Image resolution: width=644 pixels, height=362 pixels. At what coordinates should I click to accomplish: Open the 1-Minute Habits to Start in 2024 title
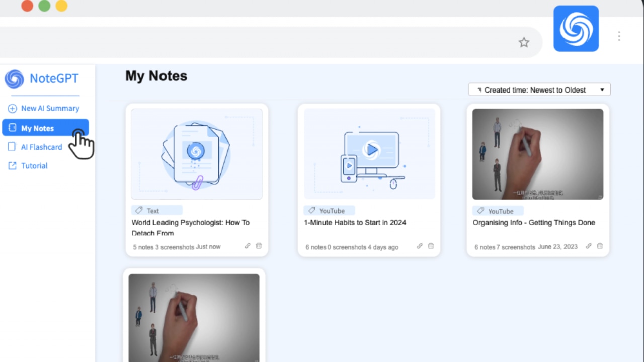[355, 223]
